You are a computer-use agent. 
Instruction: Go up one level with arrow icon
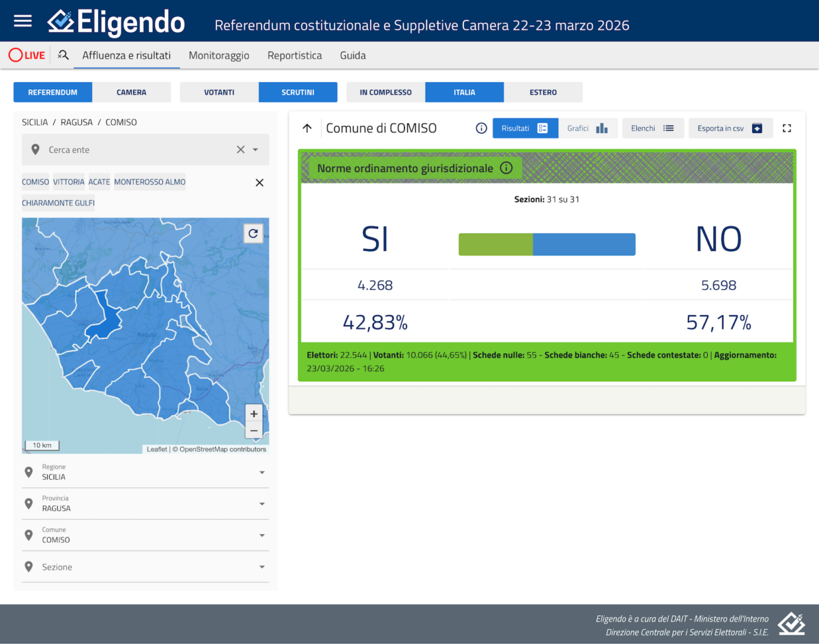pos(307,128)
